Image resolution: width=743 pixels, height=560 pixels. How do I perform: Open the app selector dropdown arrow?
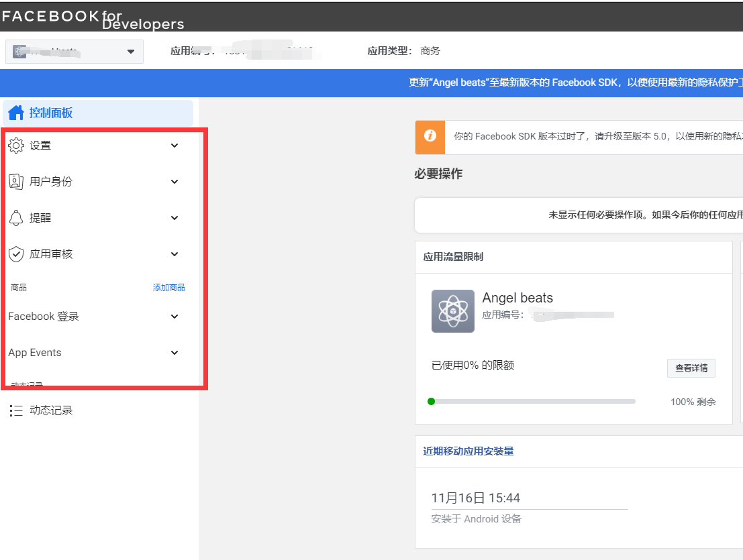131,52
